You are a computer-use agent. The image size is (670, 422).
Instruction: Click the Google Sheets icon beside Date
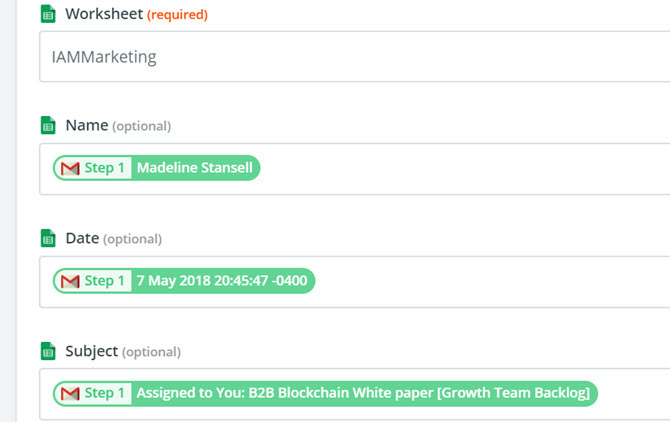click(48, 238)
